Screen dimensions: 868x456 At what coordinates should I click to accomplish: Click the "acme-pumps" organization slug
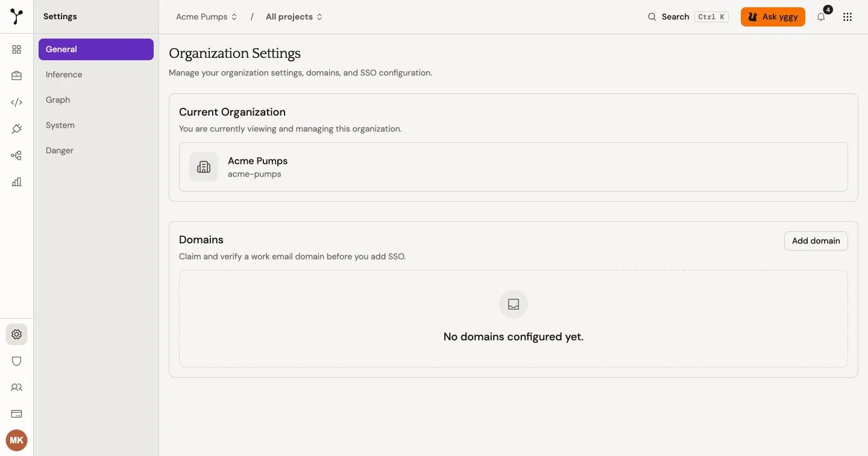tap(254, 174)
